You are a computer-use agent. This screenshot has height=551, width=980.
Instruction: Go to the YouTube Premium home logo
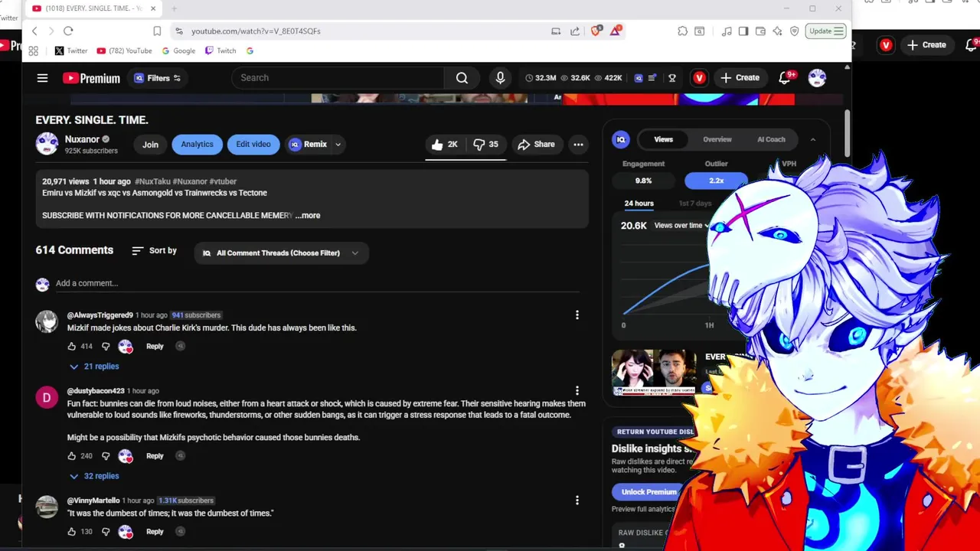coord(91,77)
